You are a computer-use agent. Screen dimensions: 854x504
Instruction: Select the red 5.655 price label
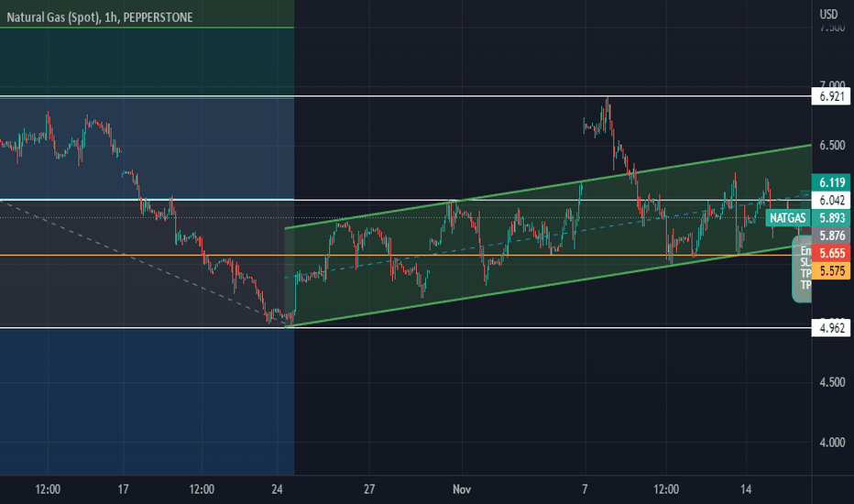point(830,253)
